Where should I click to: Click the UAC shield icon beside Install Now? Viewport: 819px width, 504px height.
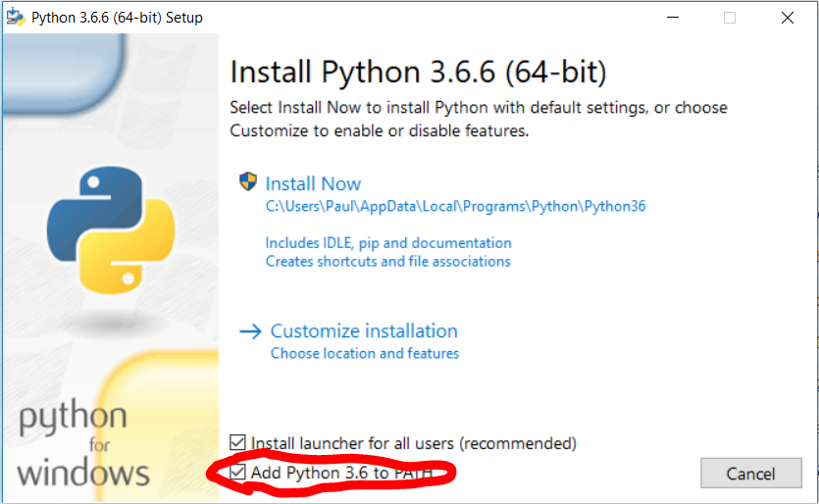[248, 182]
